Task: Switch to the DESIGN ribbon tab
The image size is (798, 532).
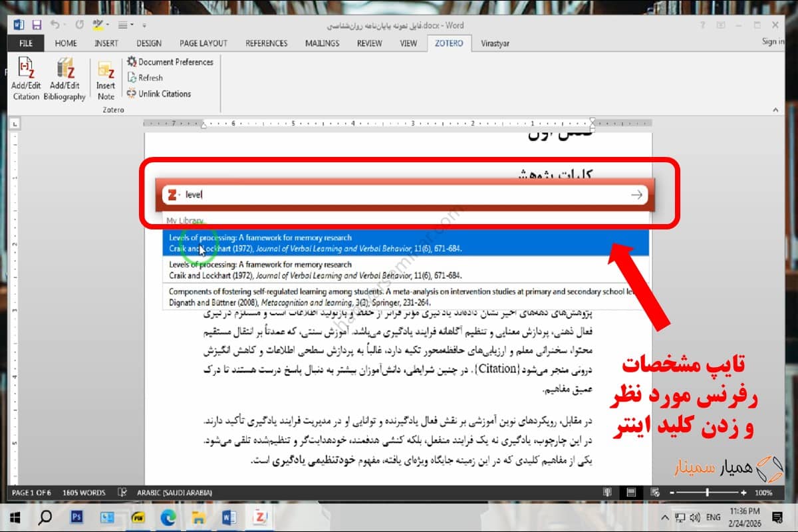Action: click(149, 43)
